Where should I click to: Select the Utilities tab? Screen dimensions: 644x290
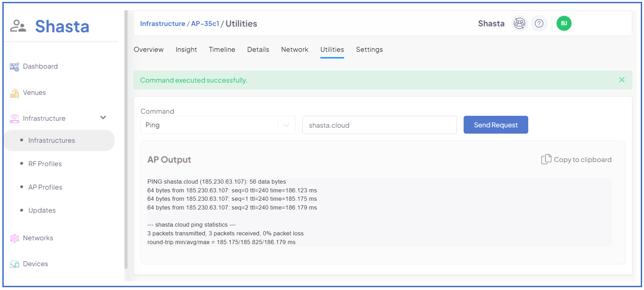(x=332, y=50)
